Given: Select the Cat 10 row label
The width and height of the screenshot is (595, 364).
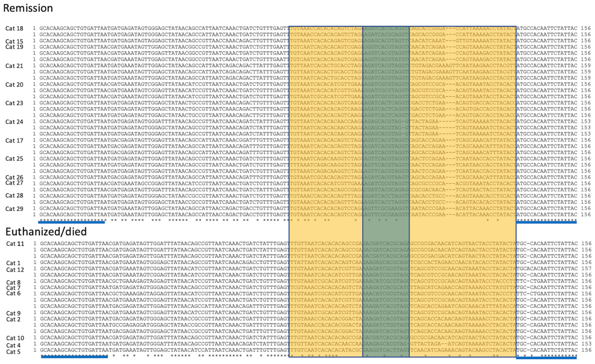Looking at the screenshot, I should point(15,338).
